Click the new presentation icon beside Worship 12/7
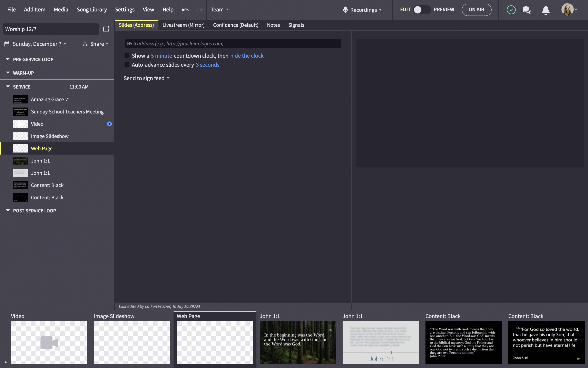Image resolution: width=588 pixels, height=368 pixels. pos(106,29)
